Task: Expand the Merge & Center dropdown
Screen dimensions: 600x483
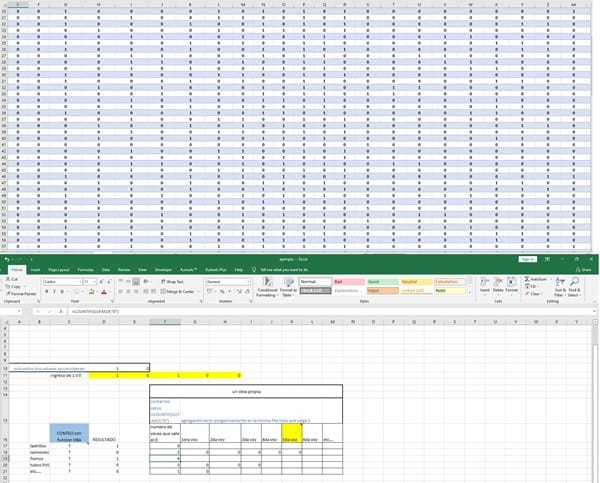Action: [x=195, y=291]
